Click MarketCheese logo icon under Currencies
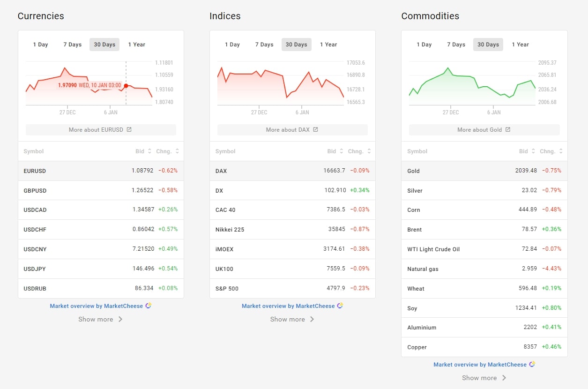Screen dimensions: 588x389 click(149, 306)
